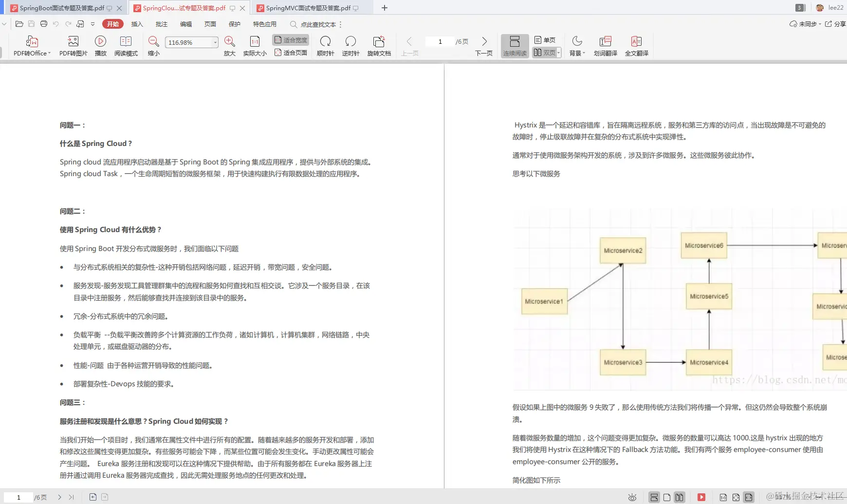Enable the eye-protection mode in status bar
This screenshot has height=504, width=847.
click(x=631, y=497)
